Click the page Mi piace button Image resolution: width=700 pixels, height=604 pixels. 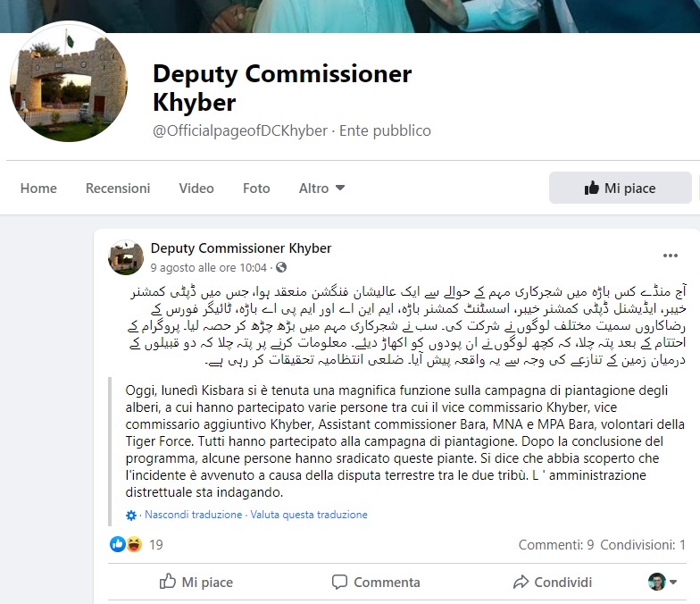(620, 188)
